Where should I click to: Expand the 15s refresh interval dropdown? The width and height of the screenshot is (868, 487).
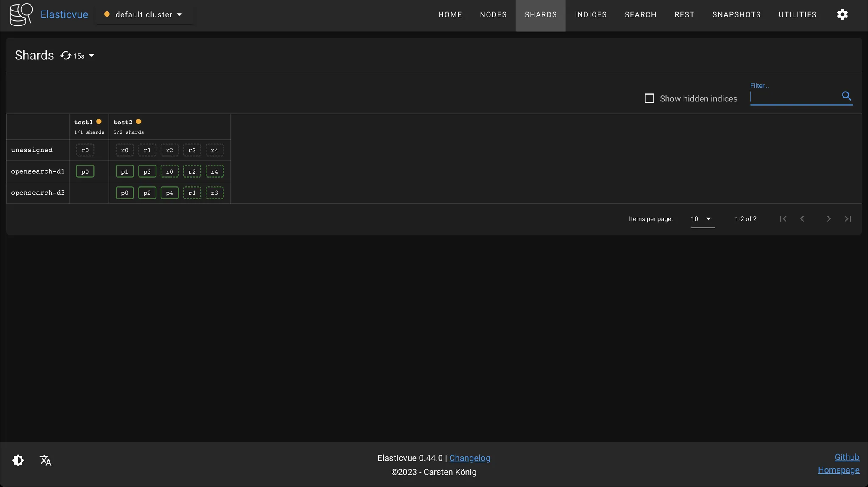click(x=91, y=56)
